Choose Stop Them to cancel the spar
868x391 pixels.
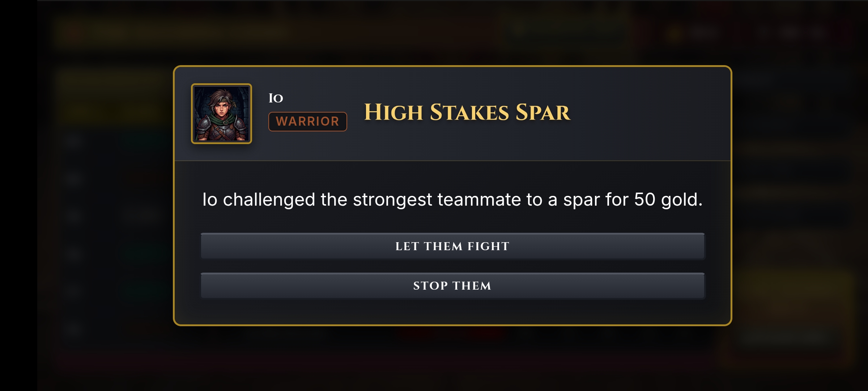click(452, 286)
